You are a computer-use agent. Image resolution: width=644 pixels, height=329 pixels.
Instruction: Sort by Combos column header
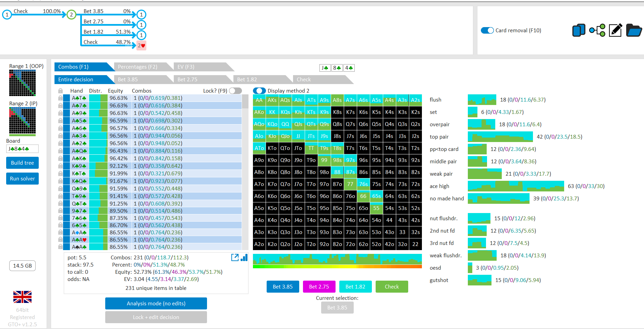point(142,91)
